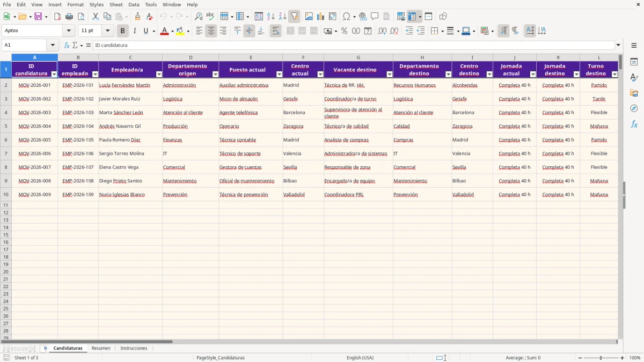Expand the formula bar arrow
The image size is (644, 362).
pos(618,45)
